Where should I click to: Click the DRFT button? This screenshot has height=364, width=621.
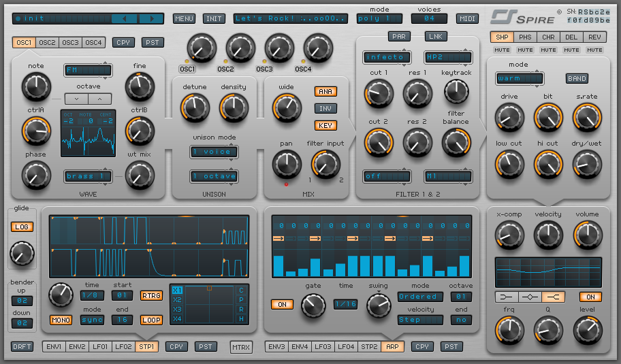click(22, 346)
